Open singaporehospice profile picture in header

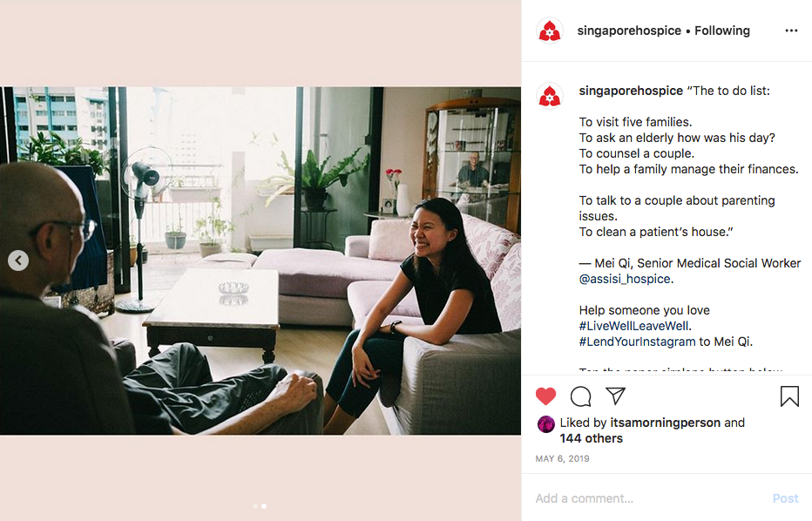(550, 30)
